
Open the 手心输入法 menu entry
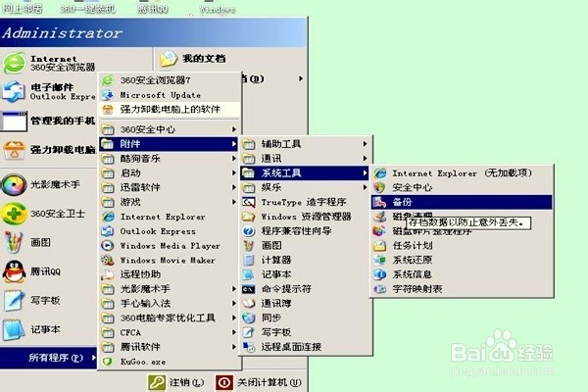[169, 304]
